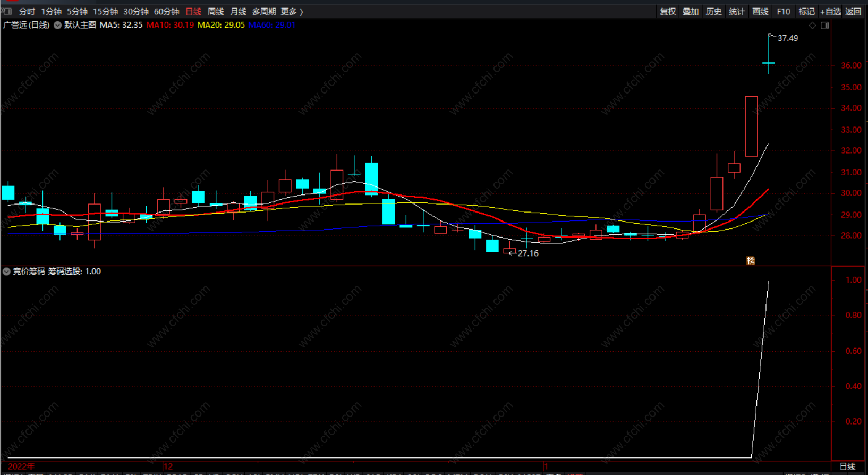Activate the 画线 drawing tool
This screenshot has width=868, height=475.
(x=760, y=11)
